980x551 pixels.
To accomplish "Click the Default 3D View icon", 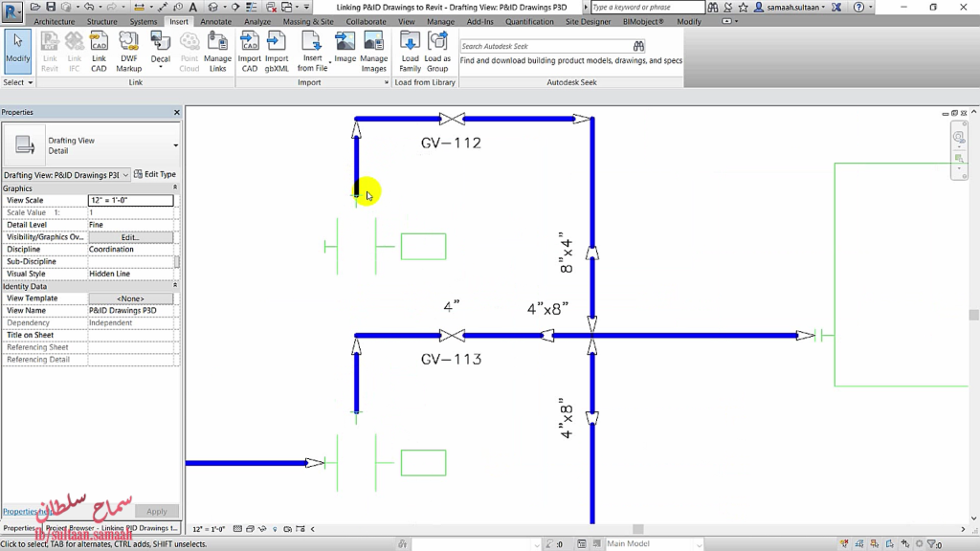I will [213, 7].
